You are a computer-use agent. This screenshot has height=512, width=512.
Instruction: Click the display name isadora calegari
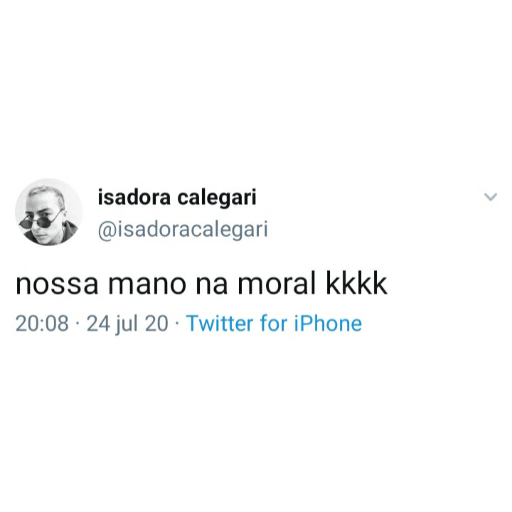(x=177, y=197)
